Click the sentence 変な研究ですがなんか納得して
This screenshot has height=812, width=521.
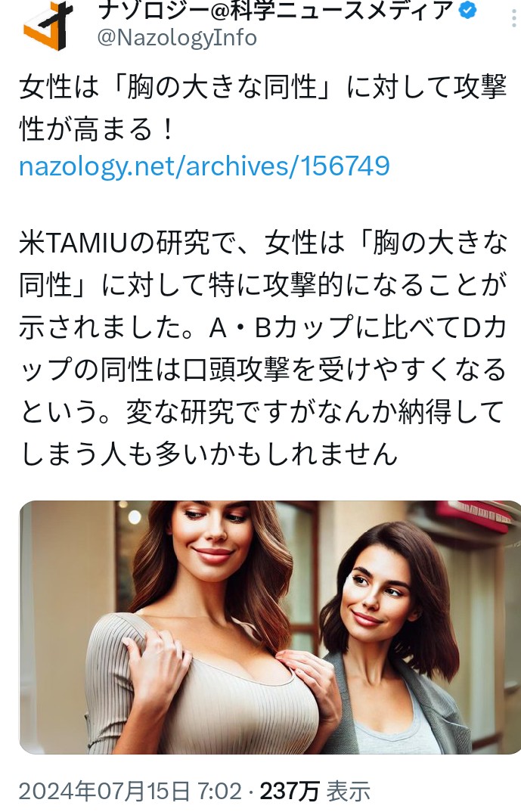[315, 412]
